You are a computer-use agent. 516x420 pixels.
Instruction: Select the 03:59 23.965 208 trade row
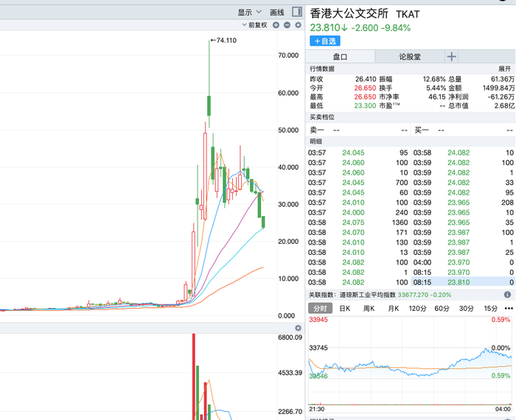coord(464,203)
